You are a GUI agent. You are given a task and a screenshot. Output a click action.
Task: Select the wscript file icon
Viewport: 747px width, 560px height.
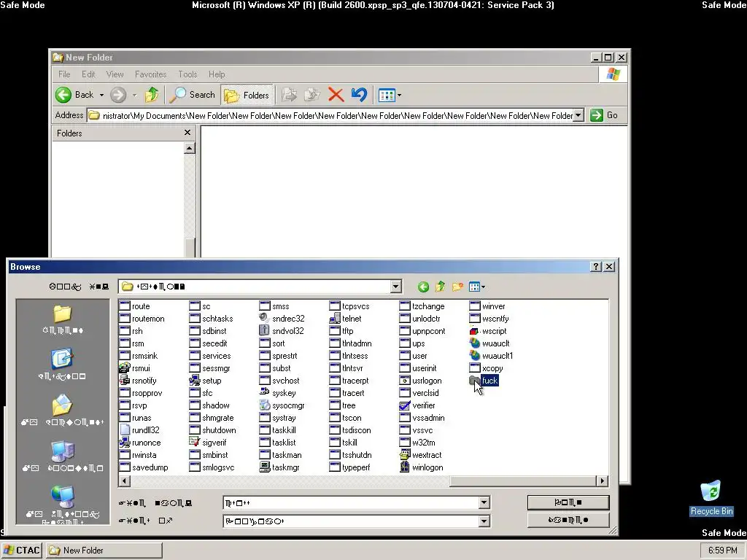pos(475,330)
